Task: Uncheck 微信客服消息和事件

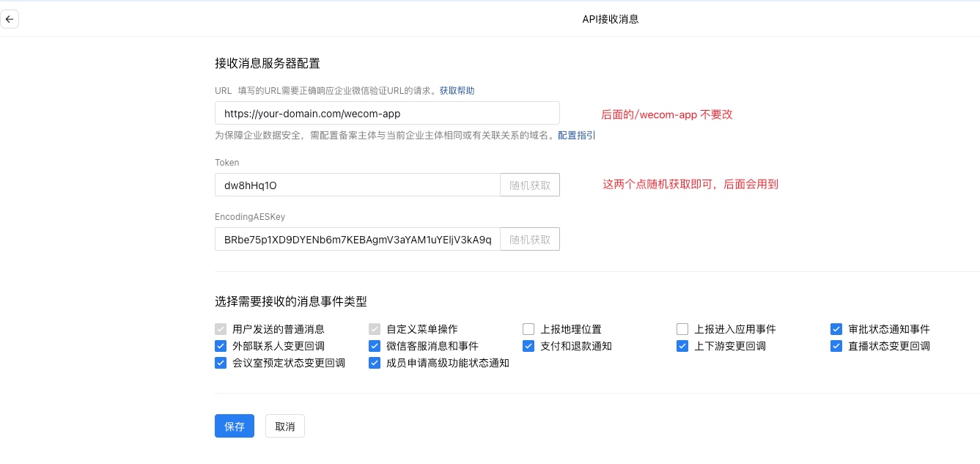Action: (x=375, y=346)
